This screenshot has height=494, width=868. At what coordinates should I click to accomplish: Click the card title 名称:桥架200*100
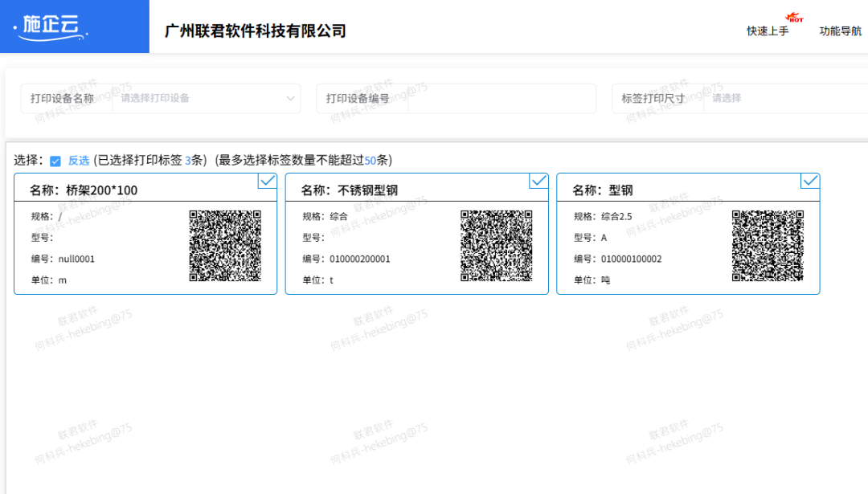pos(84,190)
